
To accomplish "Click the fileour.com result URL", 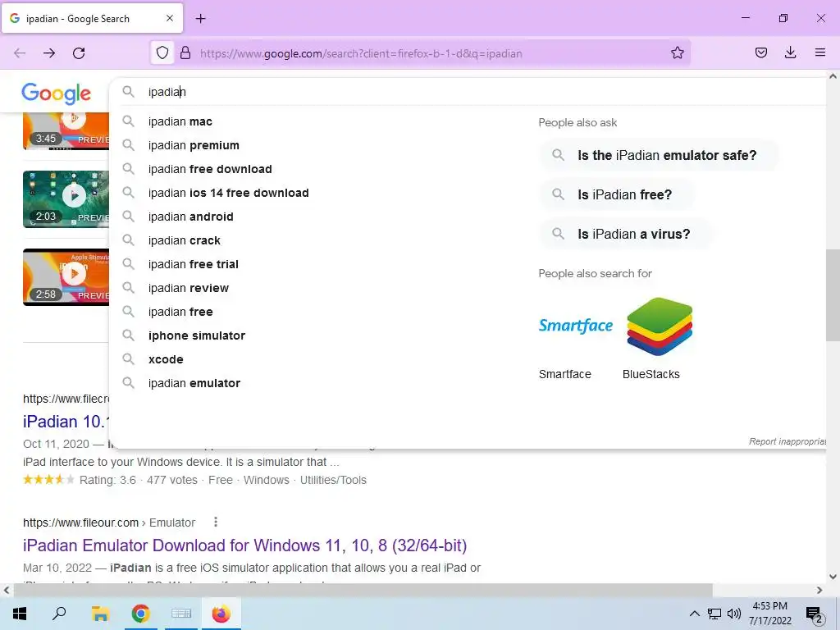I will 109,523.
